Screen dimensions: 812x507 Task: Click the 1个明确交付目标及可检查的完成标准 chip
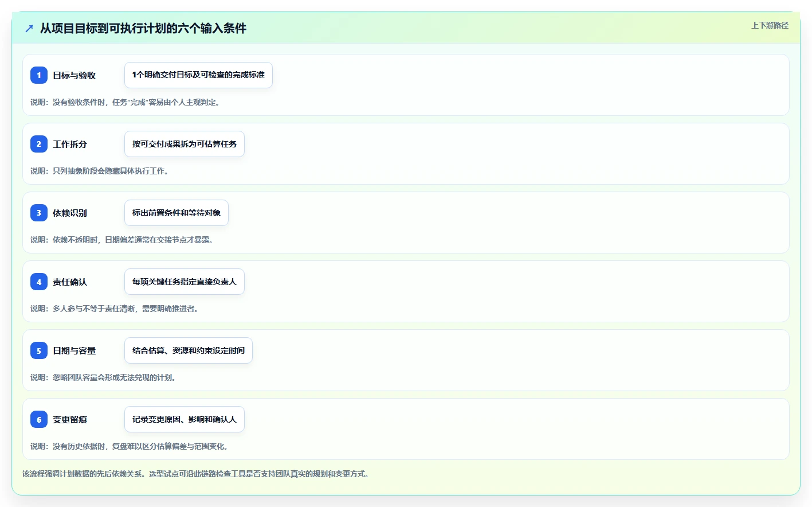click(x=198, y=75)
